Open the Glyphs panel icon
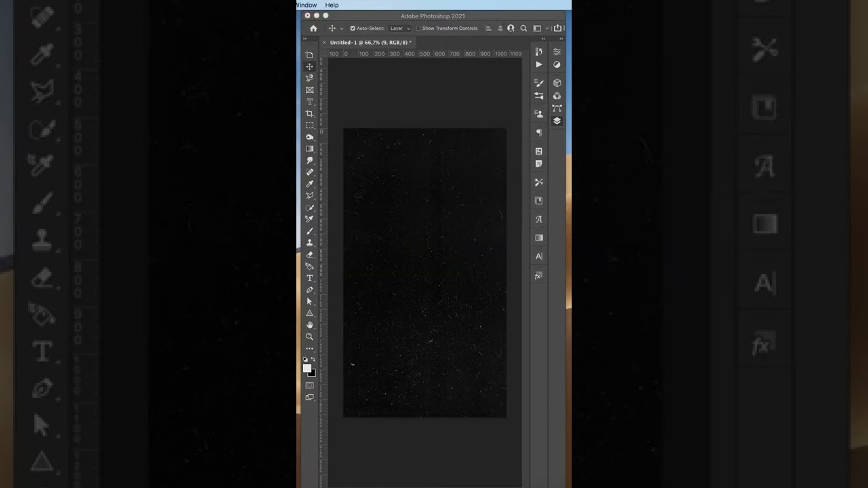The height and width of the screenshot is (488, 868). (538, 220)
